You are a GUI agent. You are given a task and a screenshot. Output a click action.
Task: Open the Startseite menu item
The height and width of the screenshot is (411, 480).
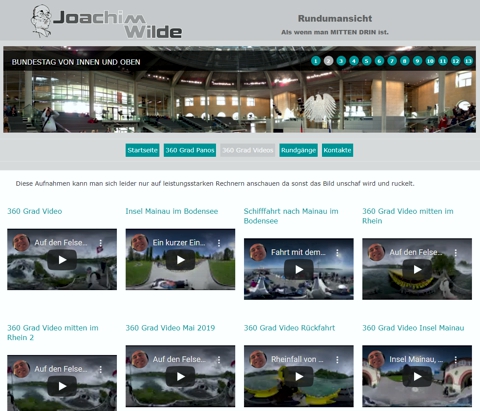[142, 150]
